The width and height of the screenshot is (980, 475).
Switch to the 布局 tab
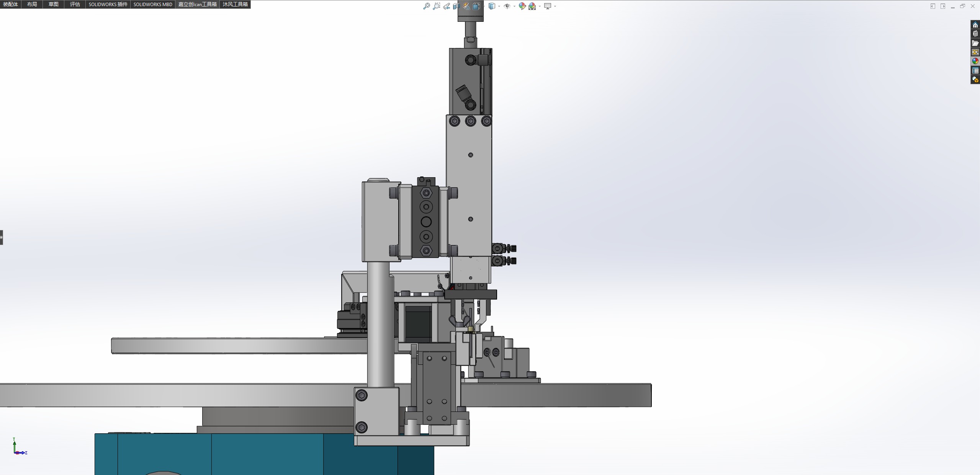(32, 4)
